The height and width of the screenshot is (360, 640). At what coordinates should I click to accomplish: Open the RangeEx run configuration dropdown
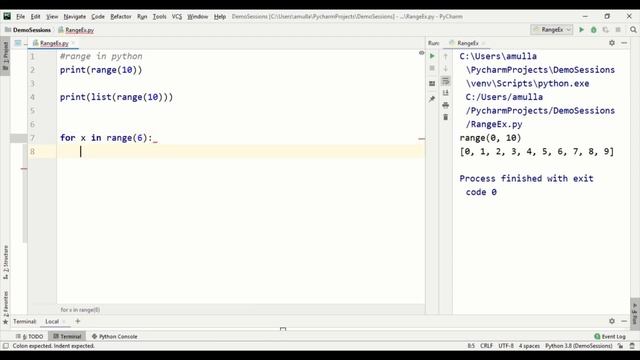click(x=552, y=30)
